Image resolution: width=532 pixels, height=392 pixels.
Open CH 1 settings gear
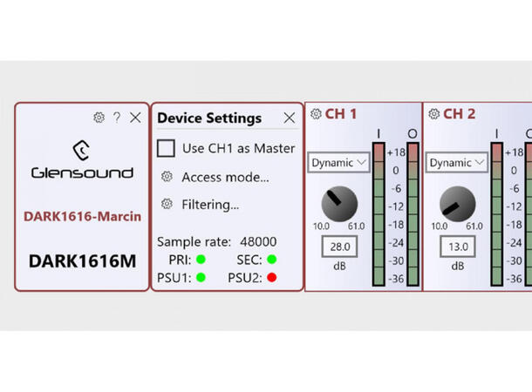coord(316,114)
